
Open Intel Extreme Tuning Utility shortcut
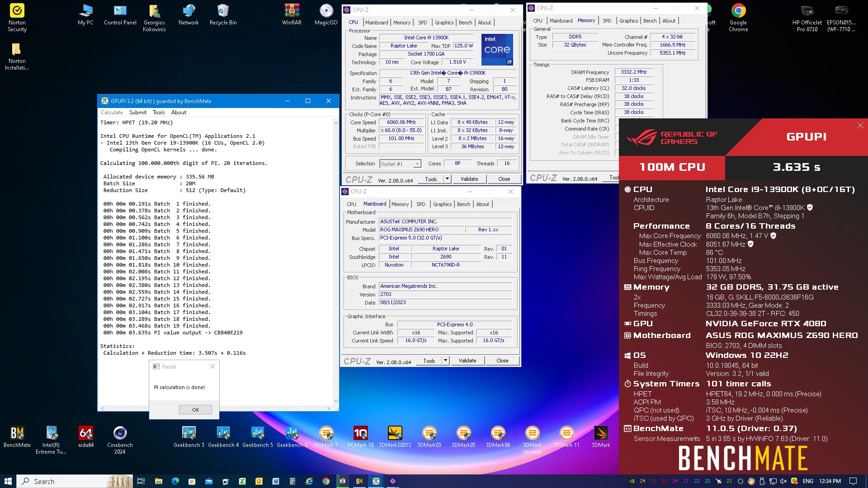pos(51,440)
